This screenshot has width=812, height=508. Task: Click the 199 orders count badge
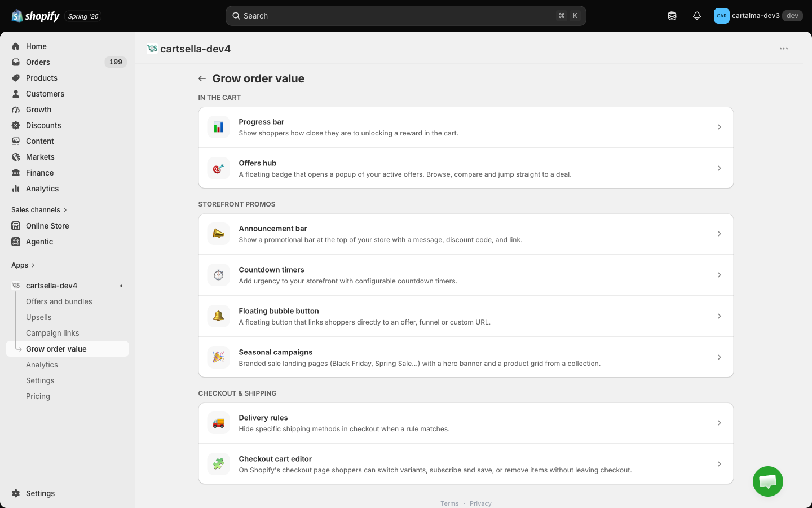[116, 62]
